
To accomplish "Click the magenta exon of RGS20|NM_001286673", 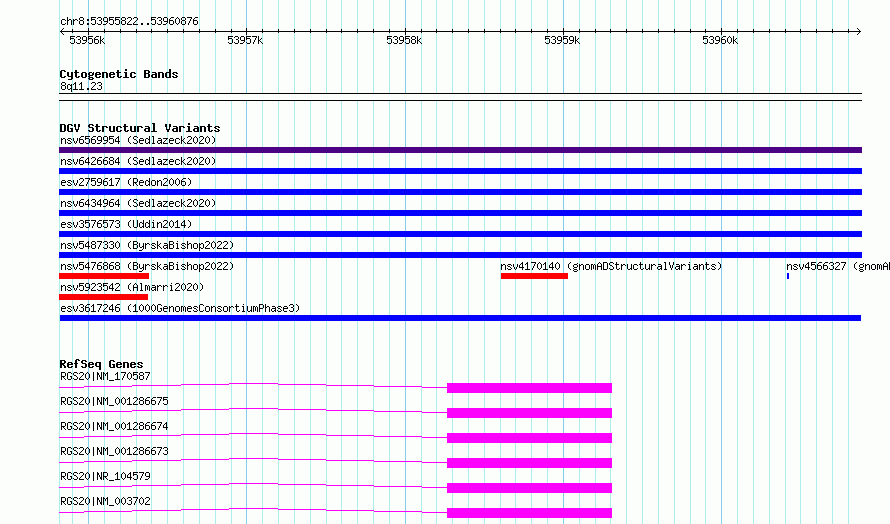I will coord(530,463).
